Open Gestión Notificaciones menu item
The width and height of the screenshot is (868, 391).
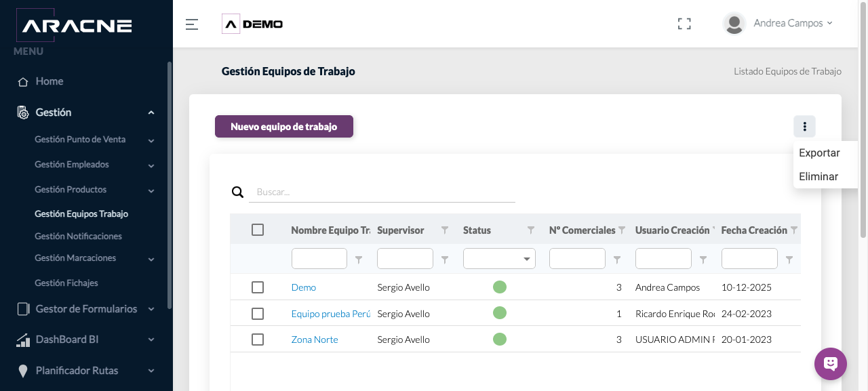(78, 236)
